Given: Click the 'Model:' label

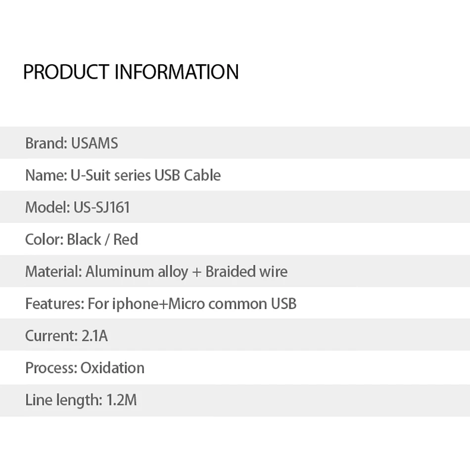Looking at the screenshot, I should 47,207.
